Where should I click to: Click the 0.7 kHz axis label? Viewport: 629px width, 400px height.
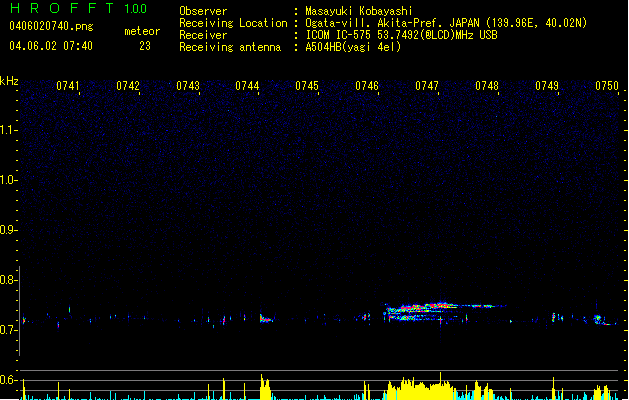click(8, 330)
